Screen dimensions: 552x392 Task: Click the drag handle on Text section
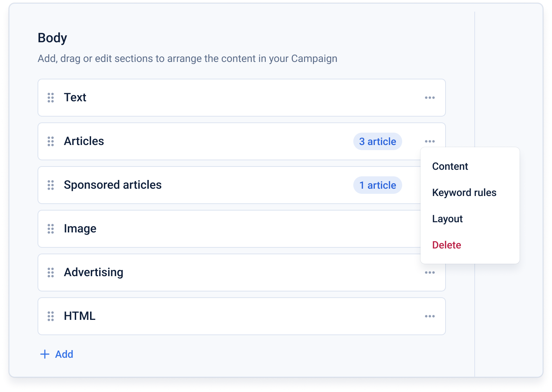51,98
